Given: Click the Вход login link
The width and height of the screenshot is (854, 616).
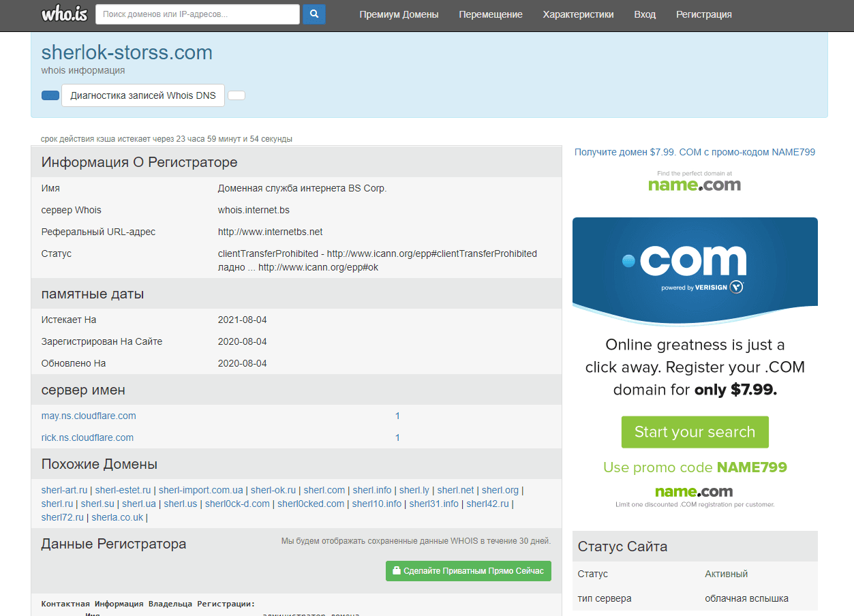Looking at the screenshot, I should click(645, 14).
